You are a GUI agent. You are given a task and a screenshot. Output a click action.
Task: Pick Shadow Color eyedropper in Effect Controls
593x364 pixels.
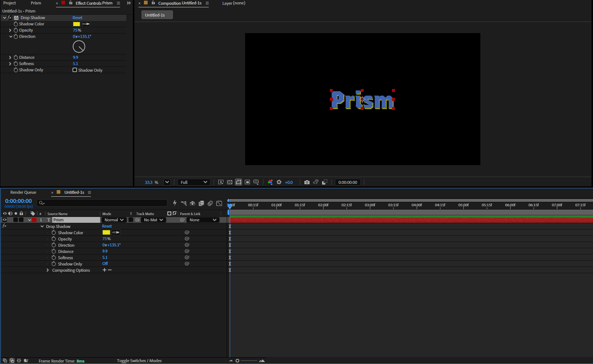pyautogui.click(x=86, y=24)
